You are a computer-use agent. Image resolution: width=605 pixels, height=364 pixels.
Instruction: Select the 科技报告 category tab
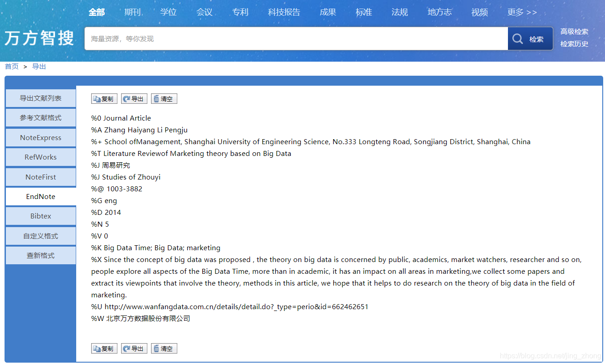pyautogui.click(x=284, y=12)
